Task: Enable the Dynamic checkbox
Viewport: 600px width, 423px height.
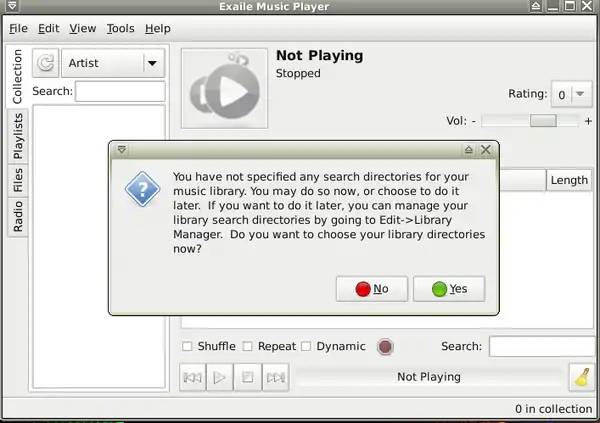Action: click(307, 347)
